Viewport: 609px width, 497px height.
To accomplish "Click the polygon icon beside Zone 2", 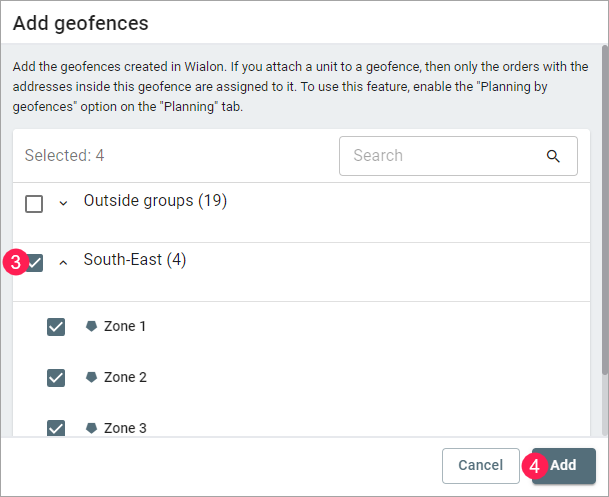I will pyautogui.click(x=92, y=377).
